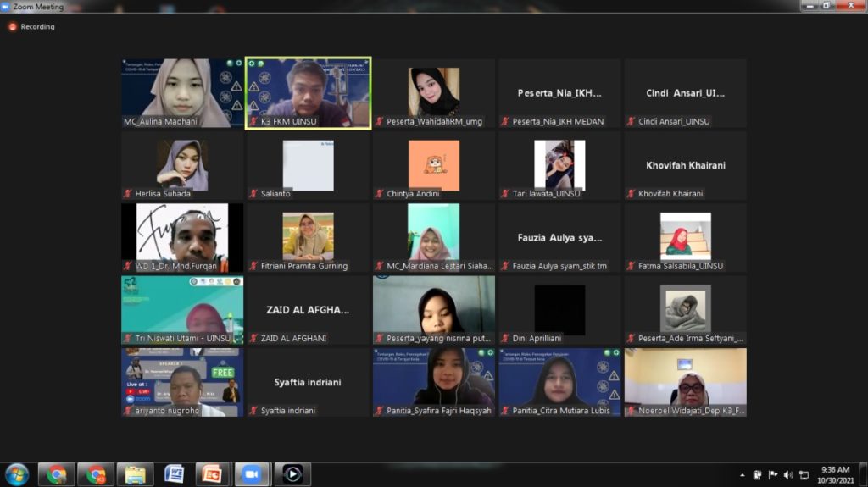
Task: Click the clock showing 9:36 AM
Action: tap(835, 474)
